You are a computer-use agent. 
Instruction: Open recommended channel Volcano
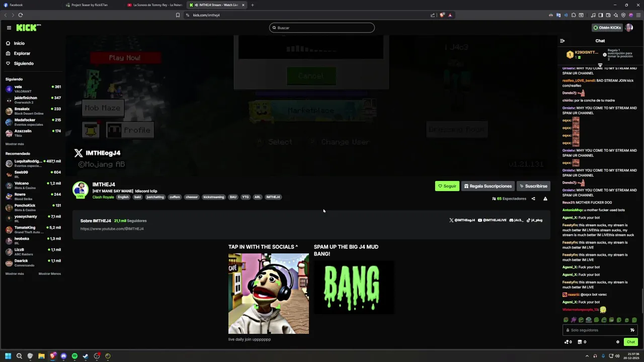(x=33, y=185)
